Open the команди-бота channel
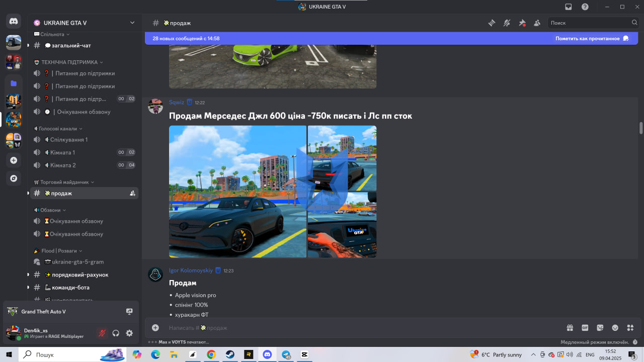The image size is (644, 362). tap(83, 288)
